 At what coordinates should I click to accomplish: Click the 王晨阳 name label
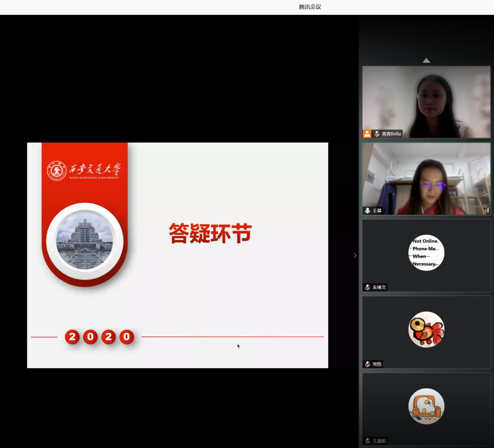click(379, 441)
